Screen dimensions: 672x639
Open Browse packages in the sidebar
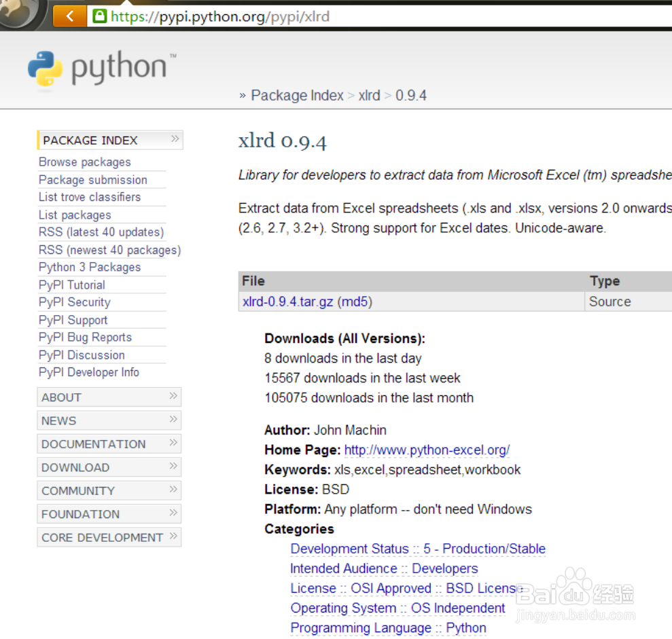84,162
